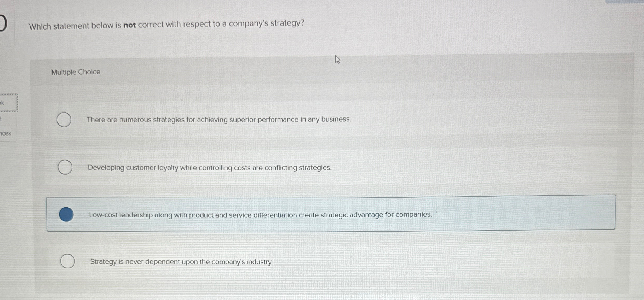Viewport: 644px width, 300px height.
Task: Select the last answer radio button
Action: click(x=67, y=261)
